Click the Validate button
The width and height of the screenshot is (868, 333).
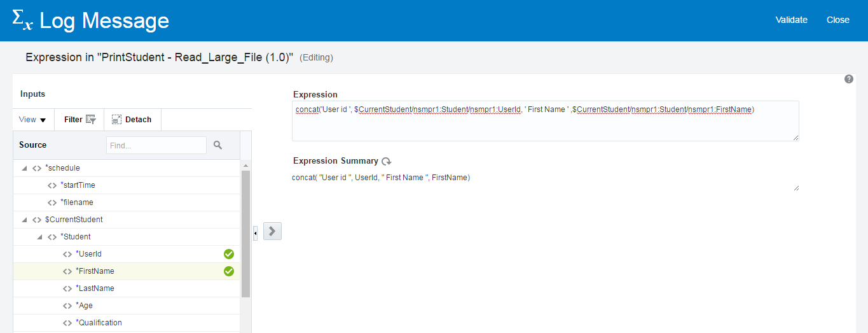click(x=791, y=20)
